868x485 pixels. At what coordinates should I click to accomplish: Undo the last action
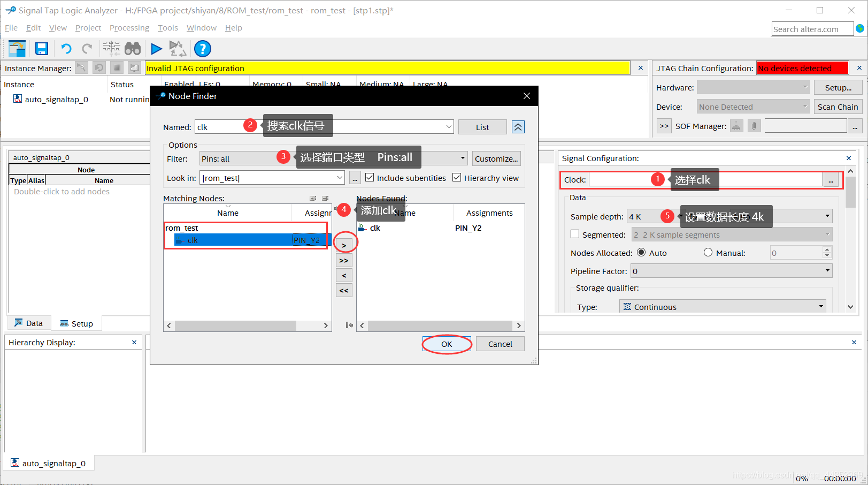click(x=66, y=49)
